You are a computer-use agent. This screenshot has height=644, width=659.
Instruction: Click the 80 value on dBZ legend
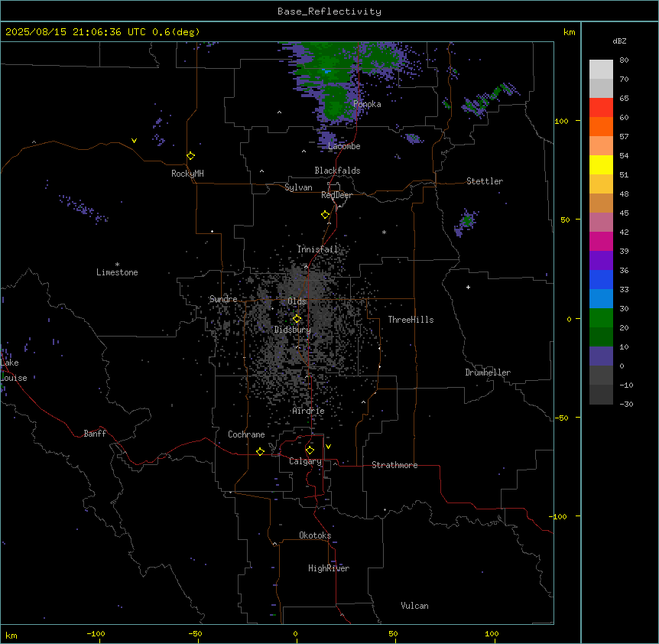point(624,60)
